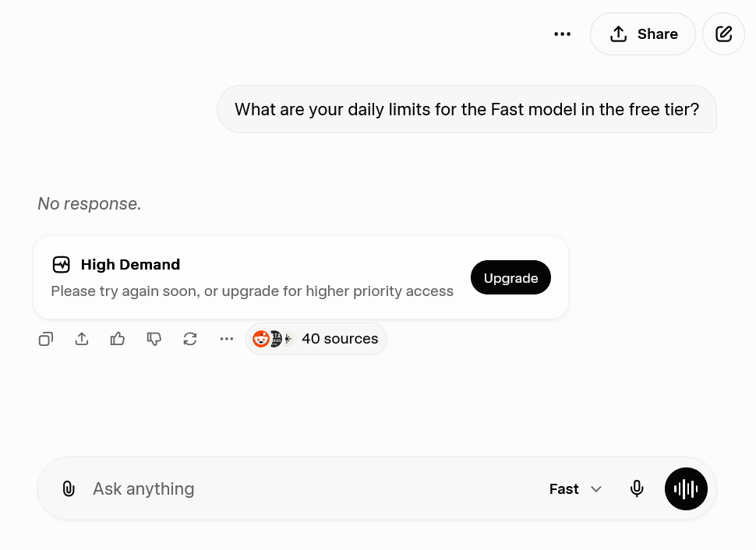
Task: Click the Share button at top
Action: [x=642, y=34]
